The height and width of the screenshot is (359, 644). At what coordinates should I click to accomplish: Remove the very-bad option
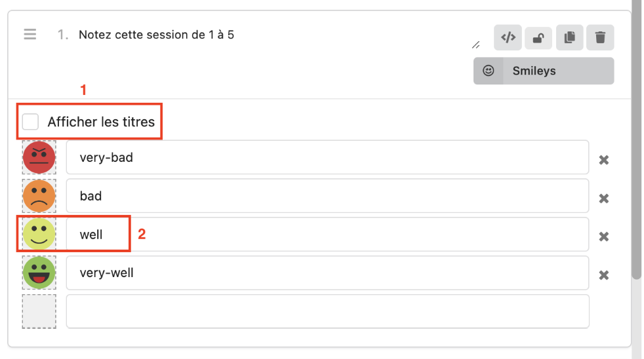(x=604, y=160)
